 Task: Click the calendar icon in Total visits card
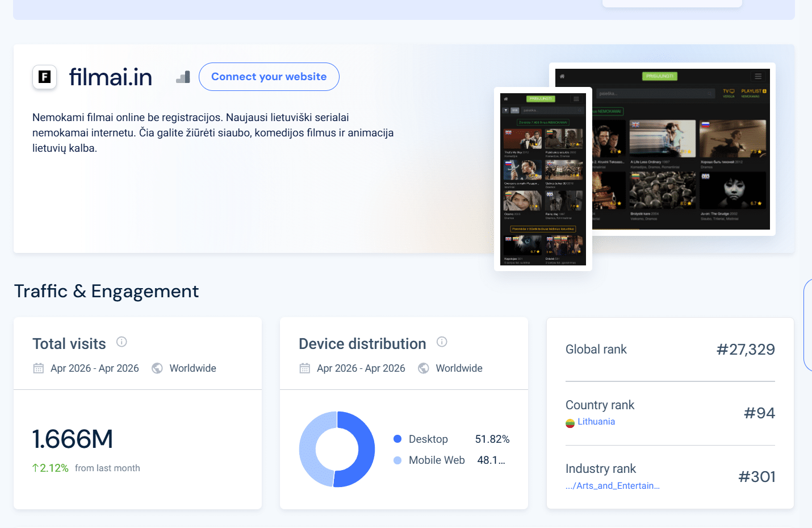[x=39, y=368]
